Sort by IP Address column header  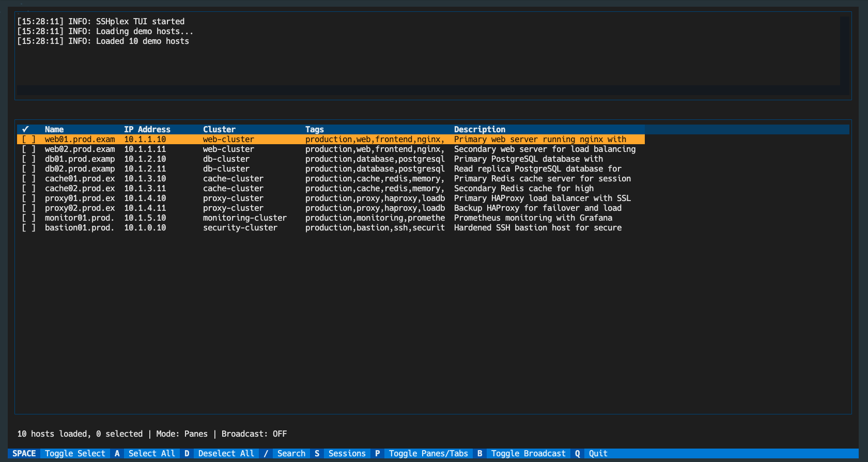coord(147,130)
